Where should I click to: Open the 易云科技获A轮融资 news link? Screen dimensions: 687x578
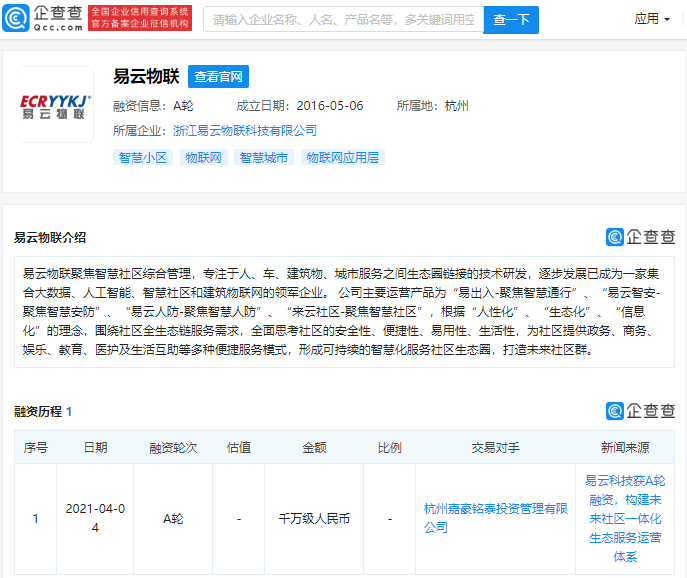click(x=625, y=519)
